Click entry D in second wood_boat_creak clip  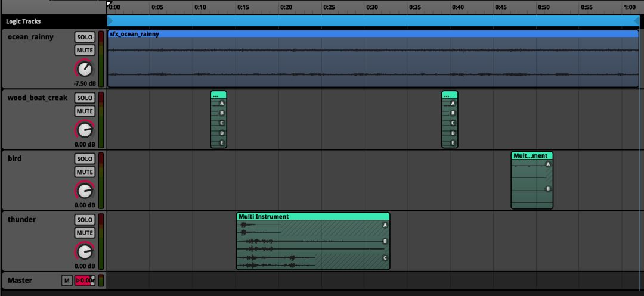pos(453,133)
